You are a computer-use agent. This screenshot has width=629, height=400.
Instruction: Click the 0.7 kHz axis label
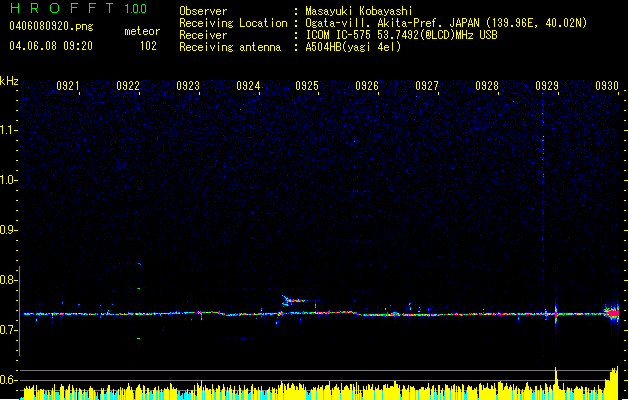(x=8, y=330)
